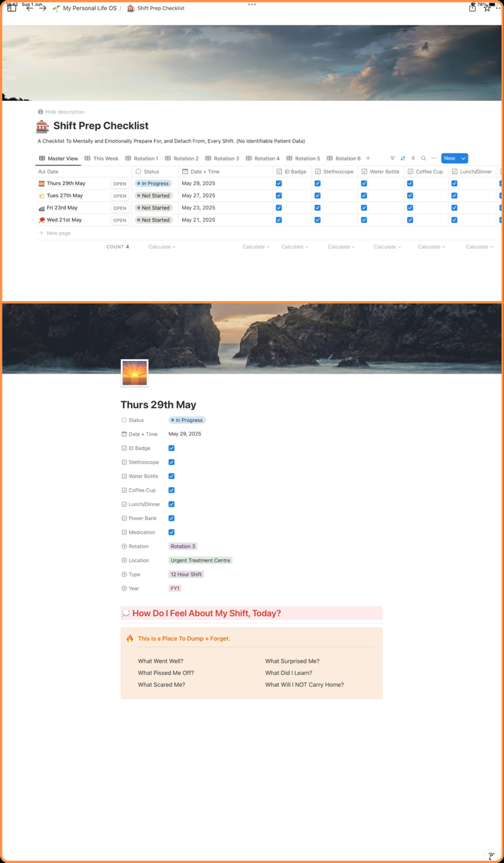This screenshot has height=863, width=504.
Task: Toggle Stethoscope checkbox in Tues 27th May row
Action: click(318, 196)
